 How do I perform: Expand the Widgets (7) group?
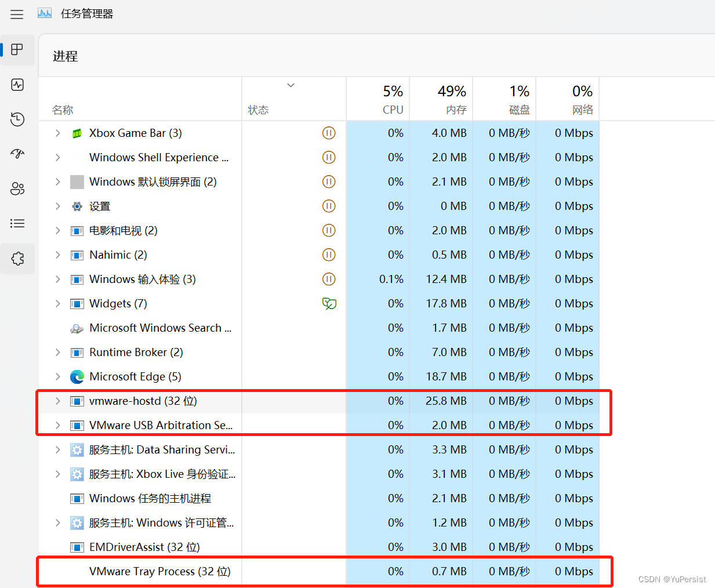coord(57,303)
